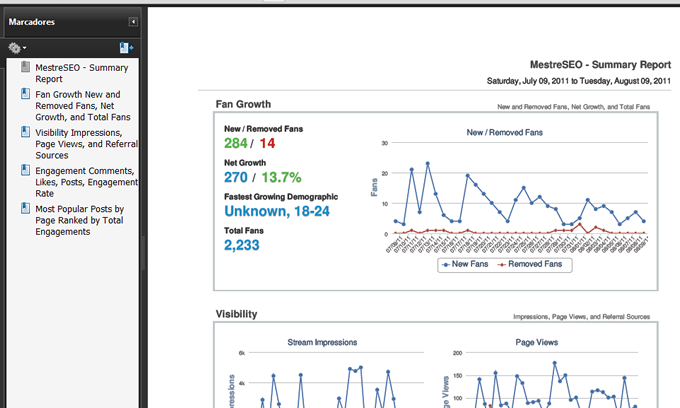Click the MestreSEO Summary Report bookmark icon
This screenshot has width=680, height=408.
[x=25, y=67]
